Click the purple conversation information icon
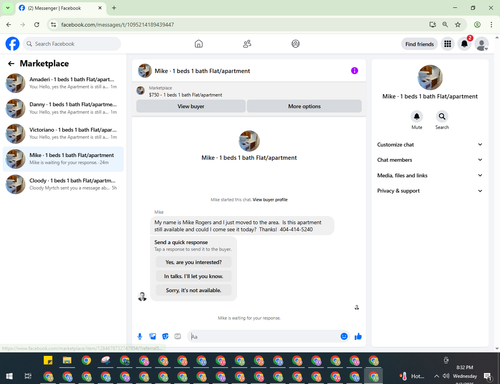Image resolution: width=500 pixels, height=384 pixels. [354, 71]
